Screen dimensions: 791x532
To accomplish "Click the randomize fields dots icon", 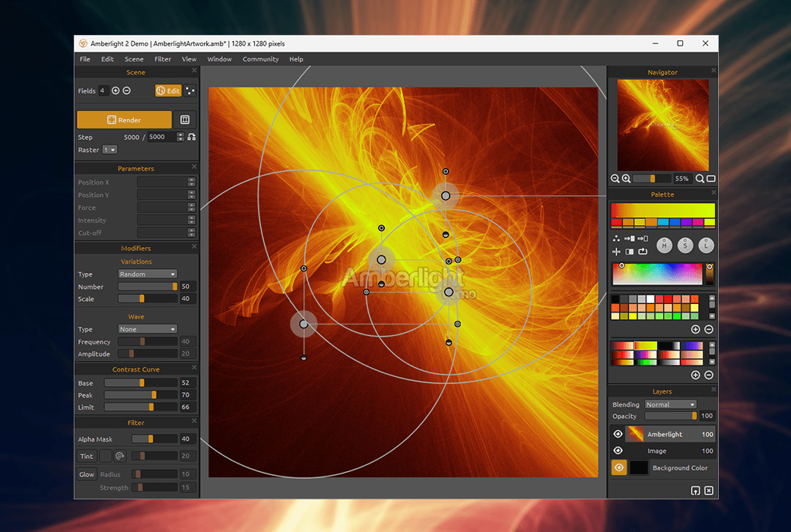I will tap(189, 90).
